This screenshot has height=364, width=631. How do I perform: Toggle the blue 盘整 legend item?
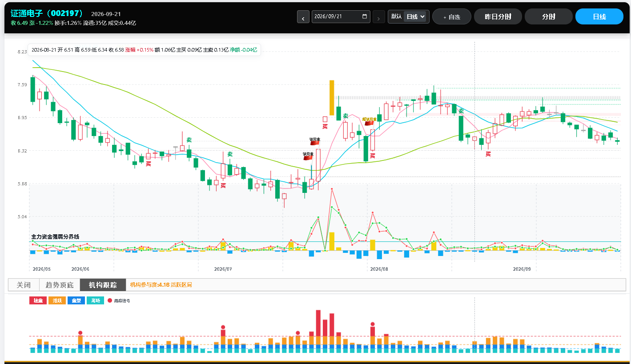[x=76, y=301]
